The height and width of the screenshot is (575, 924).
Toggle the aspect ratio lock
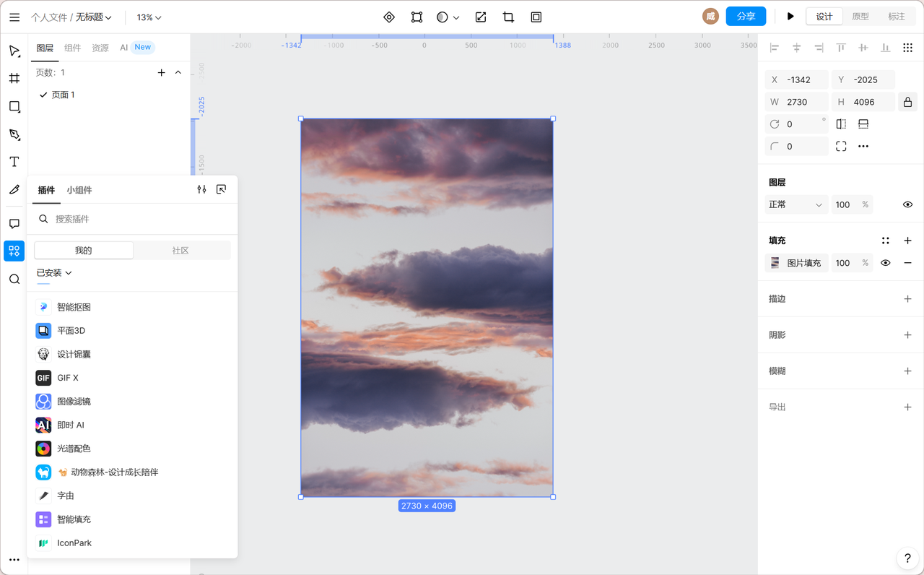(907, 103)
